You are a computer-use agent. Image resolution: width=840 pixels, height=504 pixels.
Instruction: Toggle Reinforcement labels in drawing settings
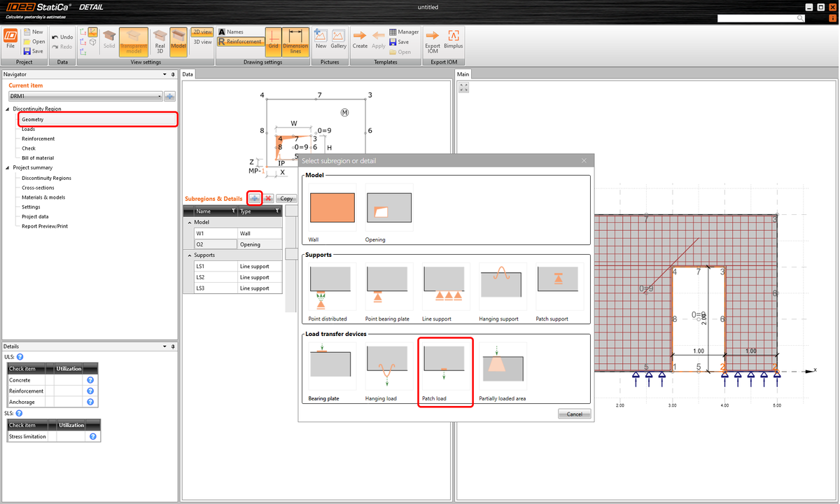tap(240, 41)
